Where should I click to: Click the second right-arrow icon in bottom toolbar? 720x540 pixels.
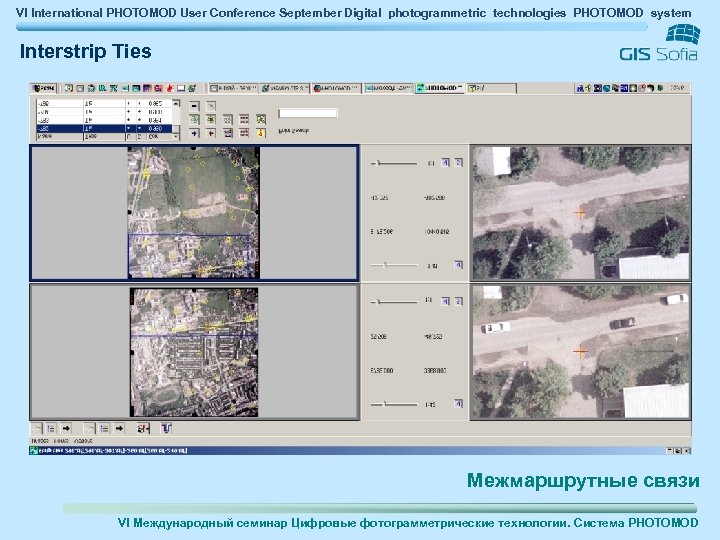coord(119,428)
